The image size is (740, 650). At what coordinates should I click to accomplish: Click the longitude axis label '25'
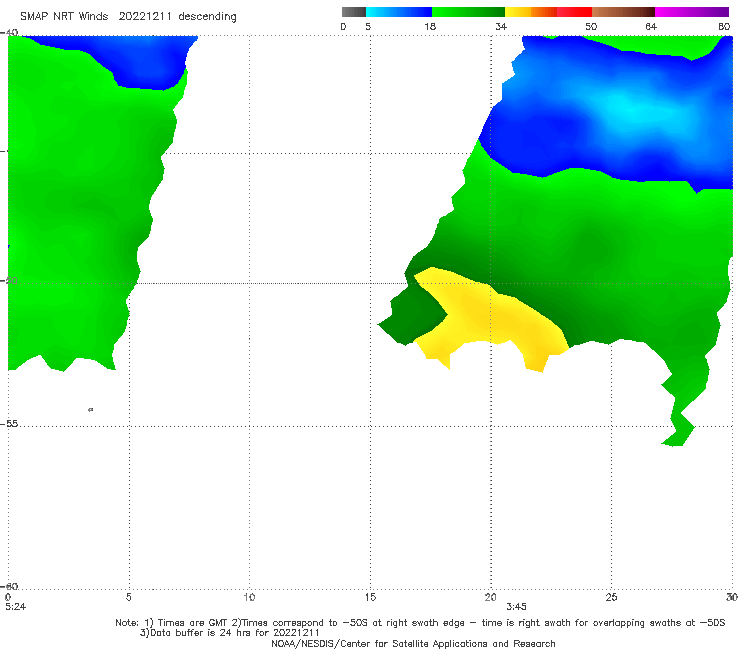[x=611, y=597]
